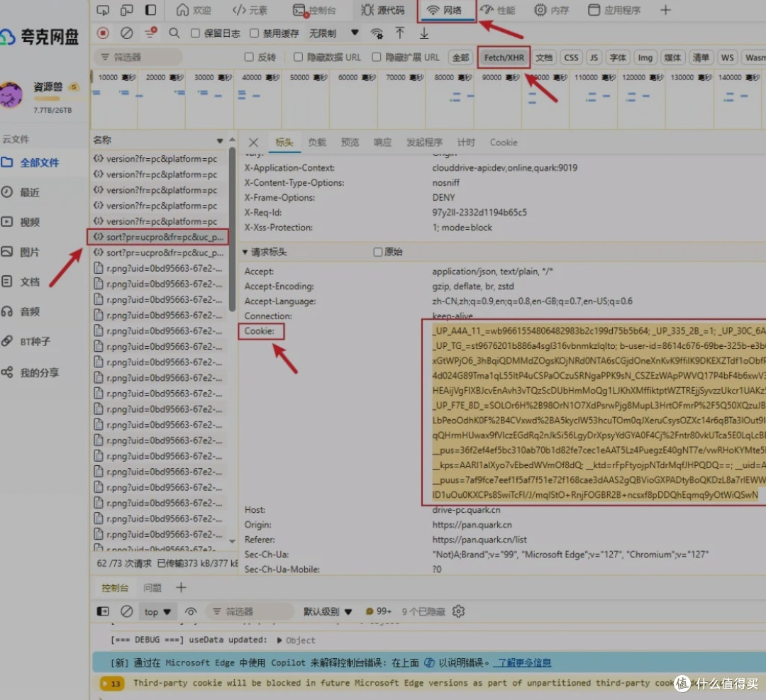Click the record network log icon
Screen dimensions: 766x700
(x=104, y=33)
